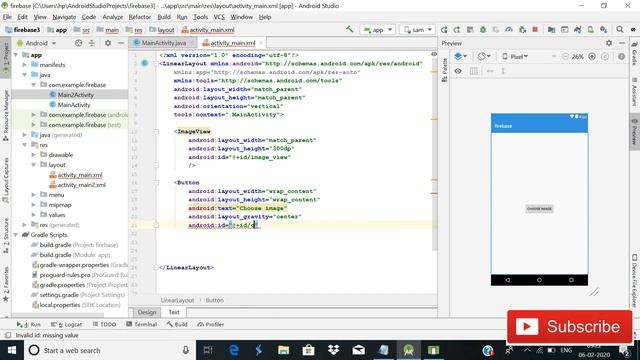
Task: Collapse the Gradle Scripts node
Action: pyautogui.click(x=16, y=235)
